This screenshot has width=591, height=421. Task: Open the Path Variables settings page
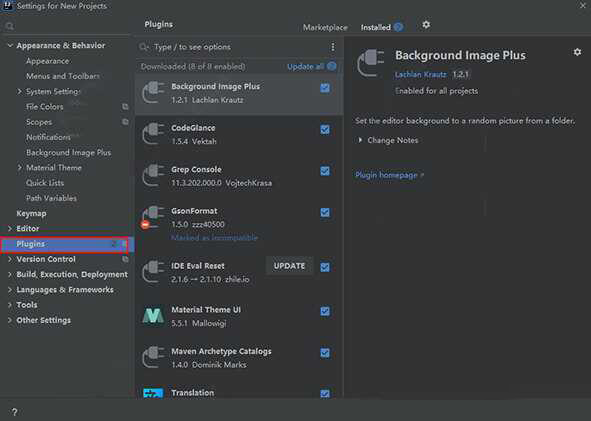tap(51, 198)
